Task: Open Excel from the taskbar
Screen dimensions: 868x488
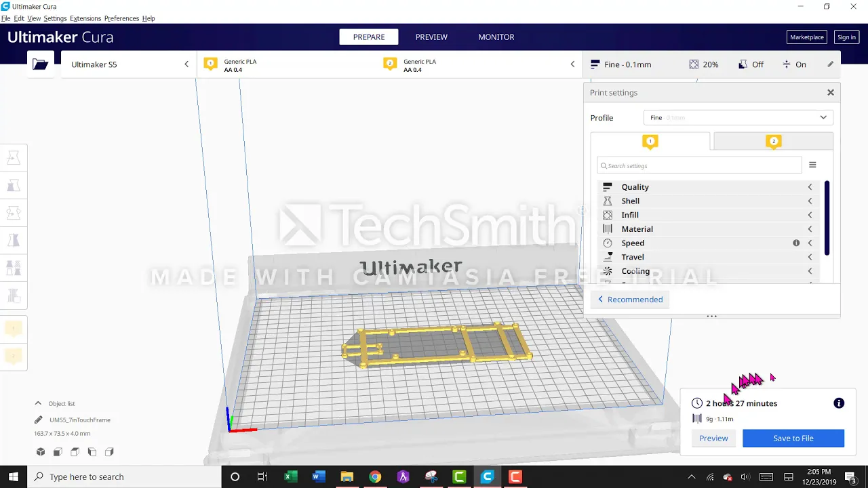Action: click(291, 476)
